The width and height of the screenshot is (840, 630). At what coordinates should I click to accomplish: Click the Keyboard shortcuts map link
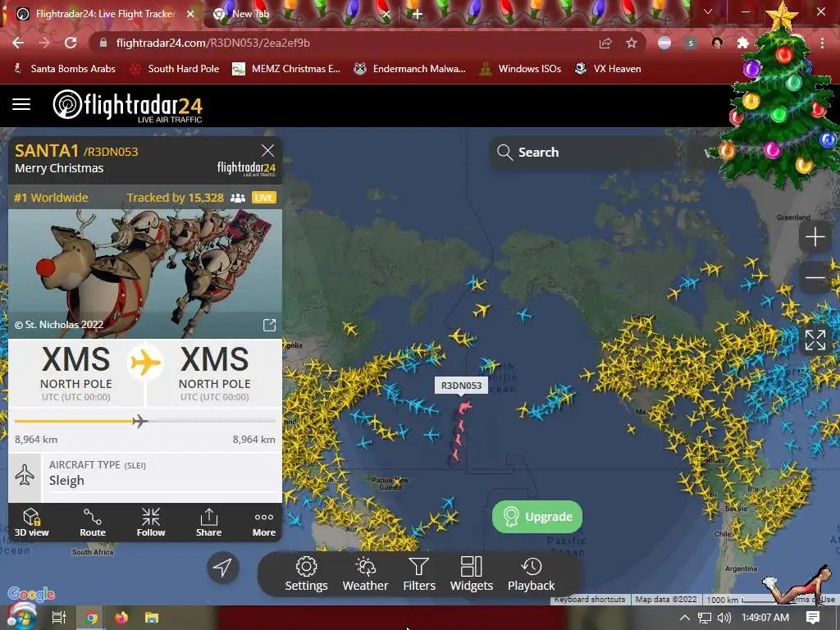coord(590,600)
